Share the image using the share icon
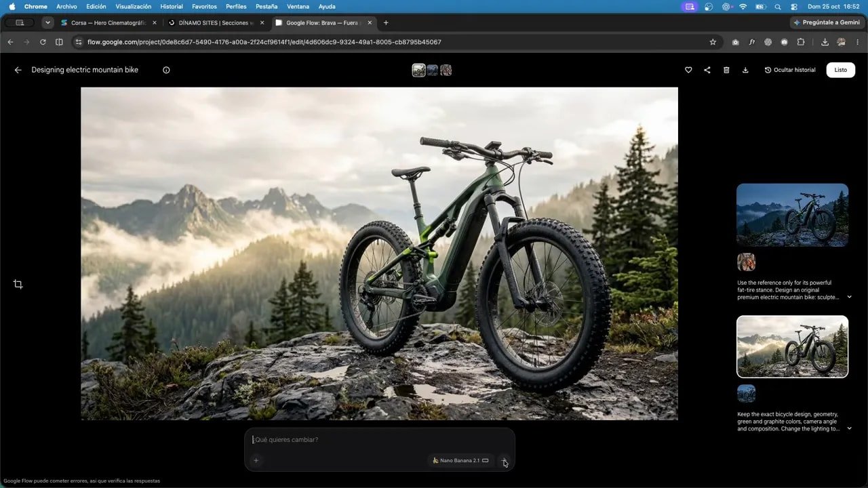Screen dimensions: 868x488 pyautogui.click(x=707, y=70)
